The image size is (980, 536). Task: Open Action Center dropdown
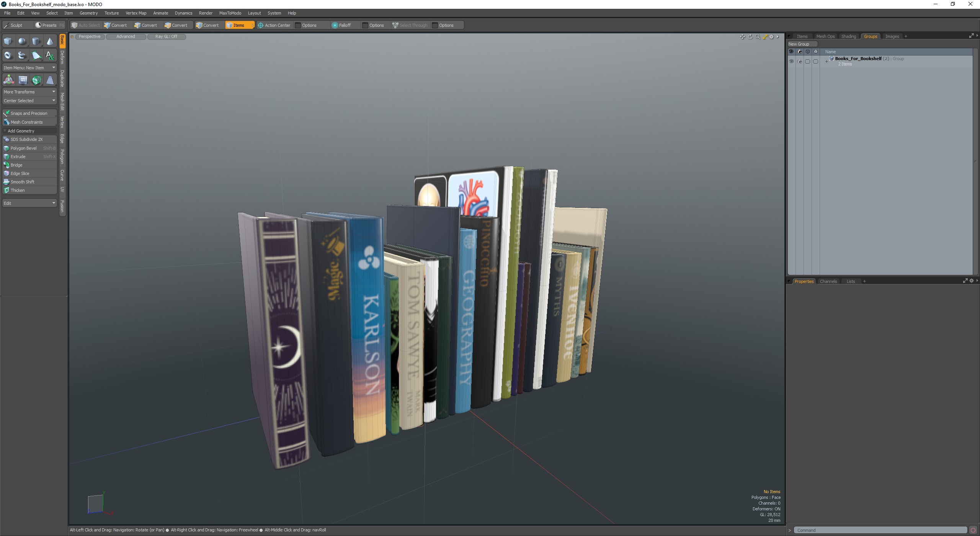274,25
